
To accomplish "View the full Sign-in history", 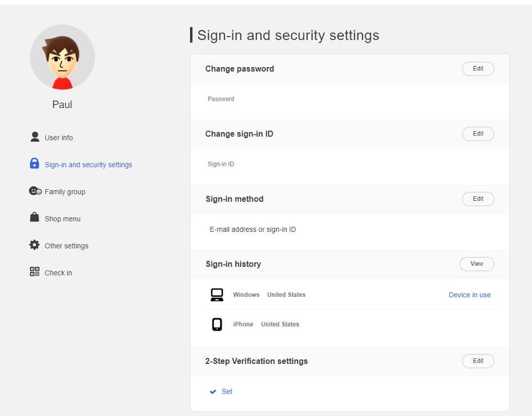I will [x=477, y=264].
